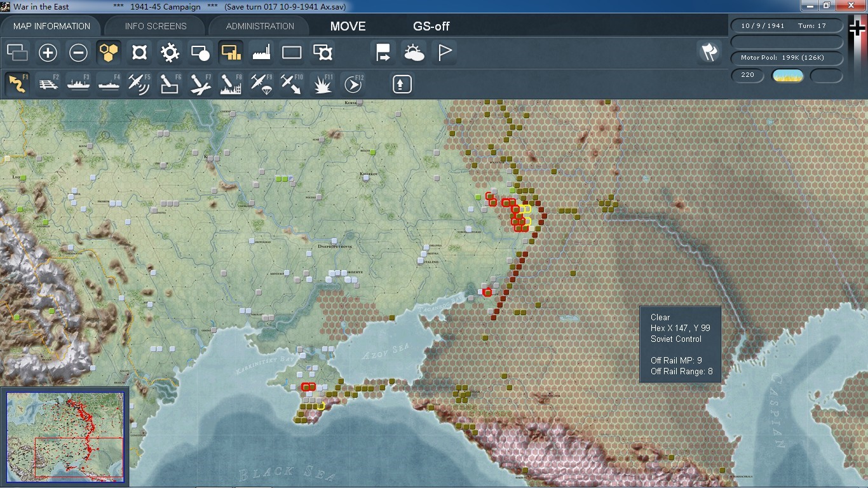Select the F1 Move mode icon

(17, 84)
